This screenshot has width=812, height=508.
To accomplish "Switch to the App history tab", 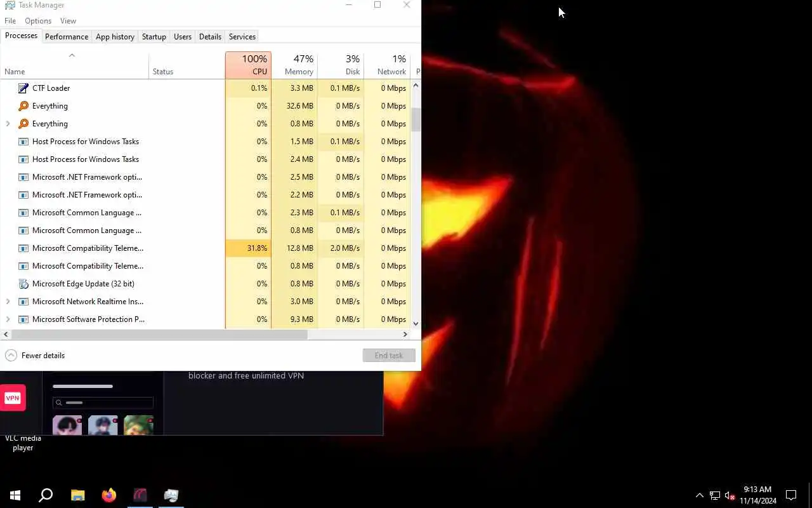I will pyautogui.click(x=115, y=37).
